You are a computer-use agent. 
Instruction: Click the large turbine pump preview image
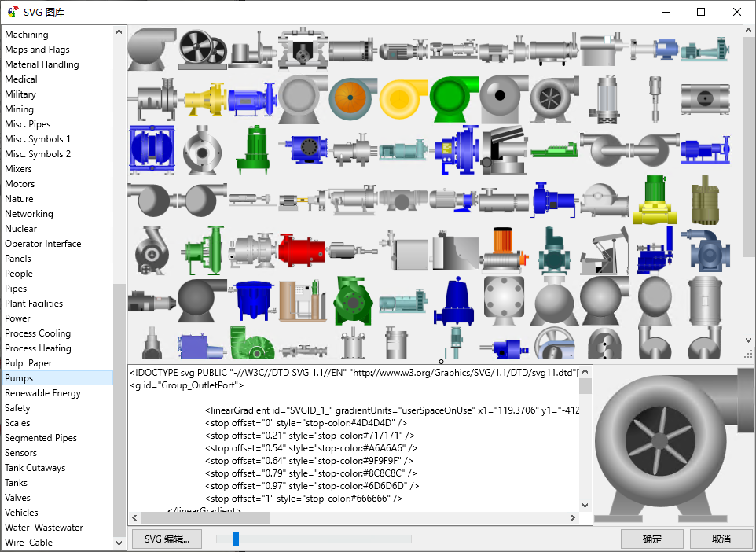pos(674,445)
